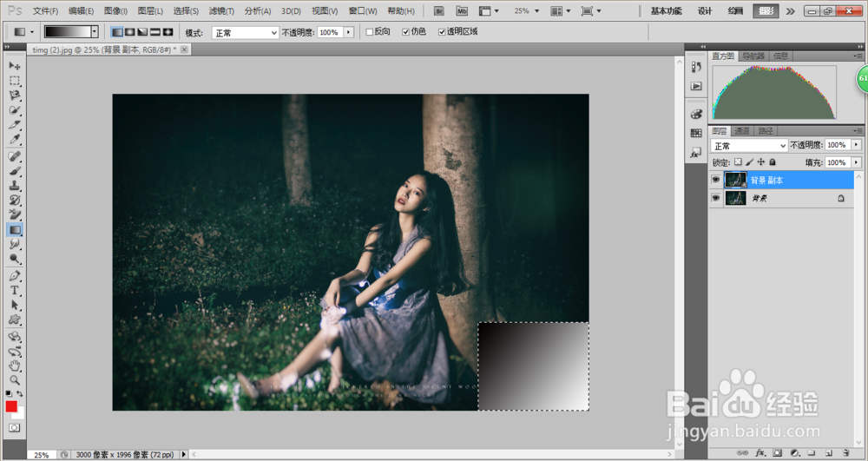Image resolution: width=868 pixels, height=461 pixels.
Task: Add a layer mask
Action: pos(777,452)
